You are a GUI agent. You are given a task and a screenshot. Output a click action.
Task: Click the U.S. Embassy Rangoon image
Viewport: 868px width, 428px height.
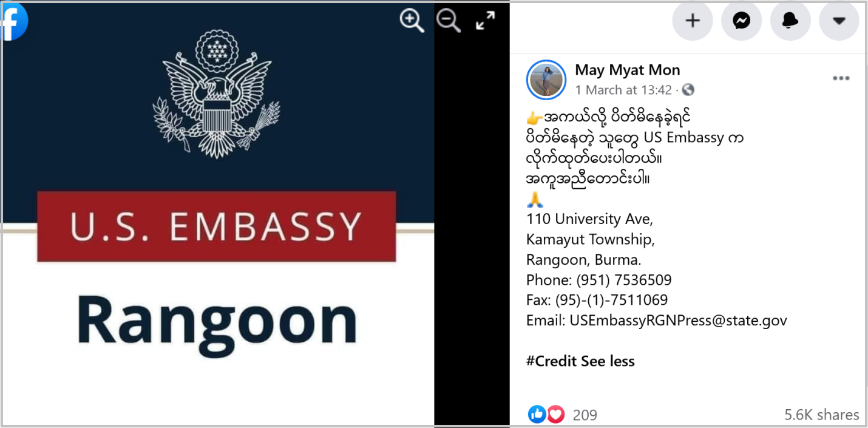coord(217,214)
